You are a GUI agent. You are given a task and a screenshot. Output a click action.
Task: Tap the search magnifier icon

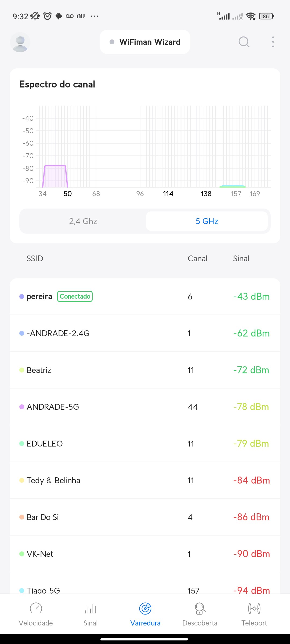coord(244,42)
